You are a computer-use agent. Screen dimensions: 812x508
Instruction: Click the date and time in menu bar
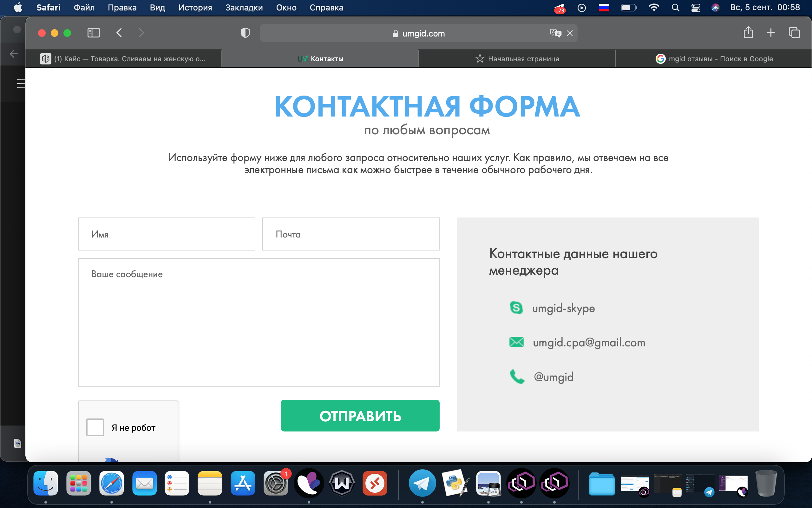765,7
